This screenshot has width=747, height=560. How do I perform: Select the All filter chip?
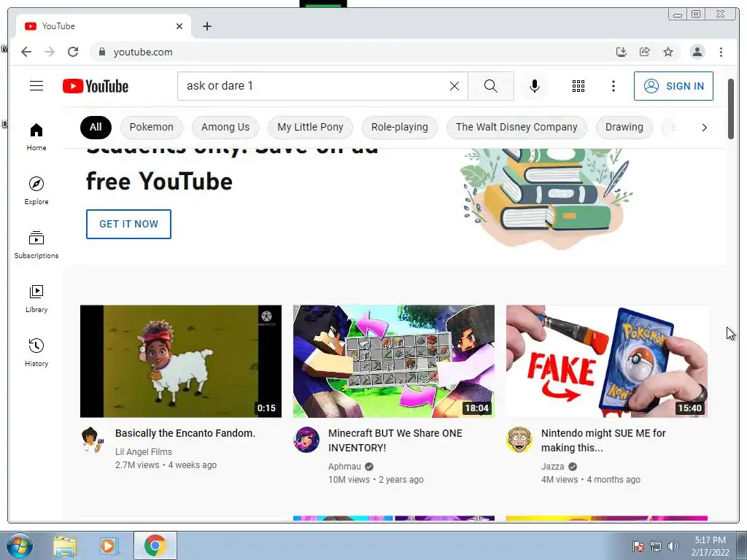coord(96,127)
